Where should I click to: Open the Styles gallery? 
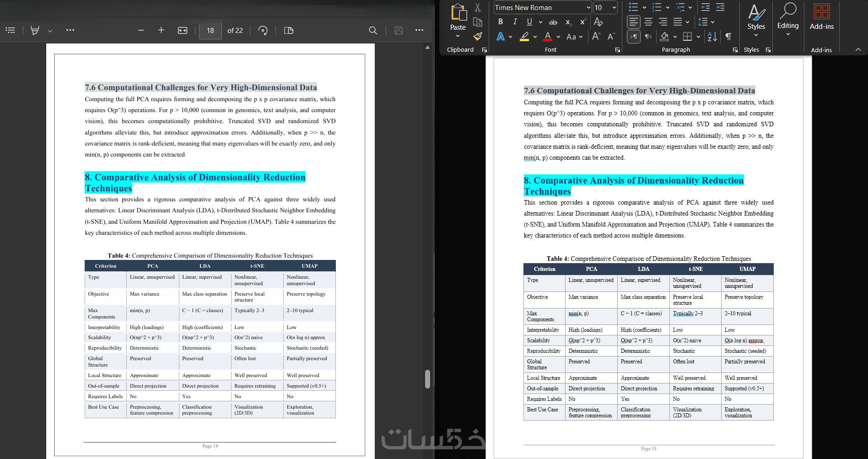point(756,20)
